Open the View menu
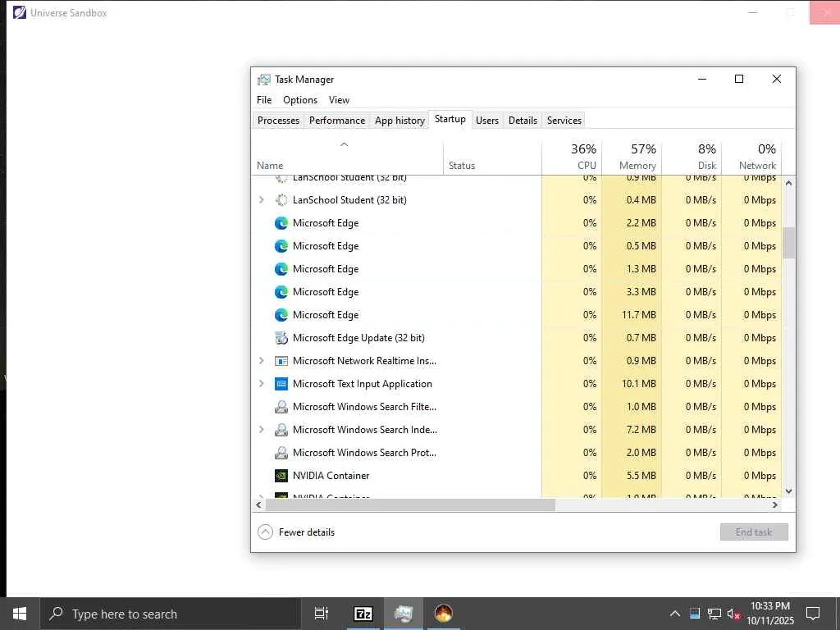This screenshot has height=630, width=840. pyautogui.click(x=339, y=100)
